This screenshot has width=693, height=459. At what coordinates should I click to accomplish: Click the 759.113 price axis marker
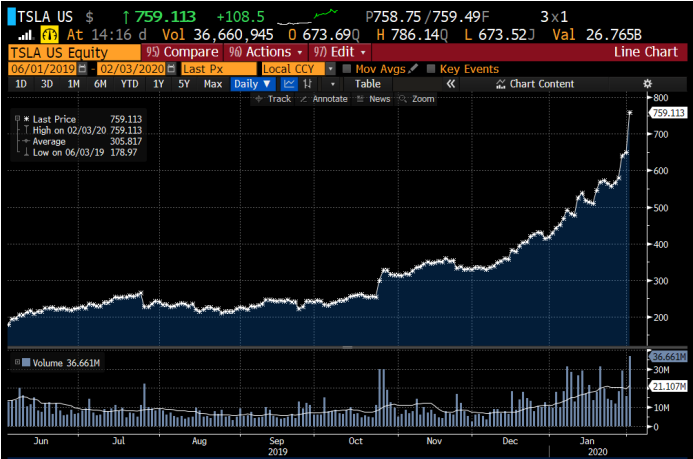[x=668, y=113]
